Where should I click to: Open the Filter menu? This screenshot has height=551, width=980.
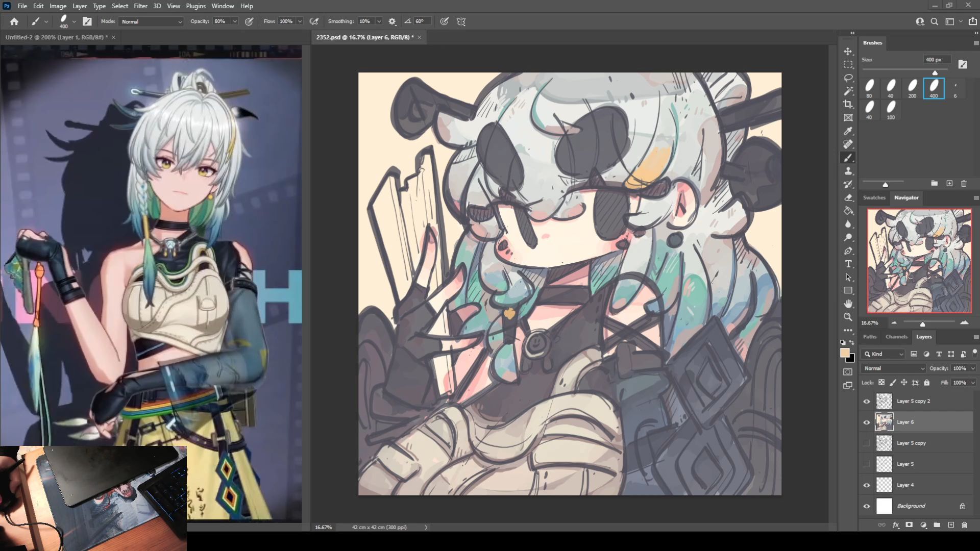click(140, 6)
